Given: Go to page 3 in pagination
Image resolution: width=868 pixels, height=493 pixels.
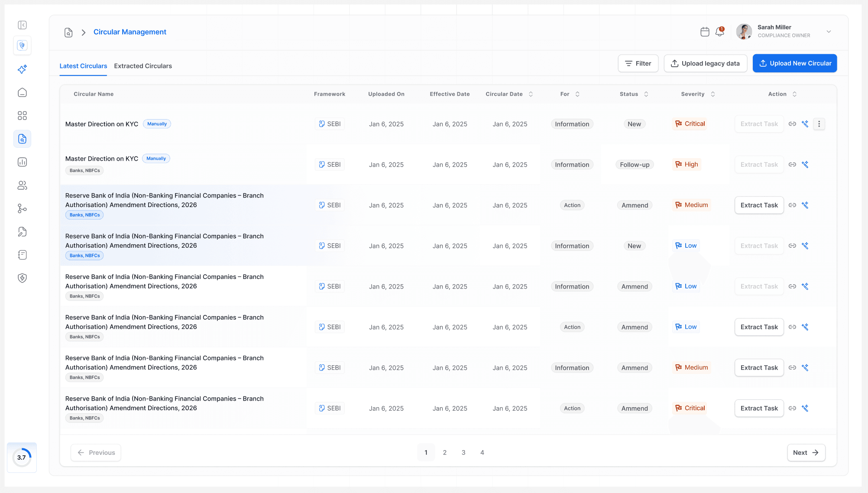Looking at the screenshot, I should [x=463, y=452].
